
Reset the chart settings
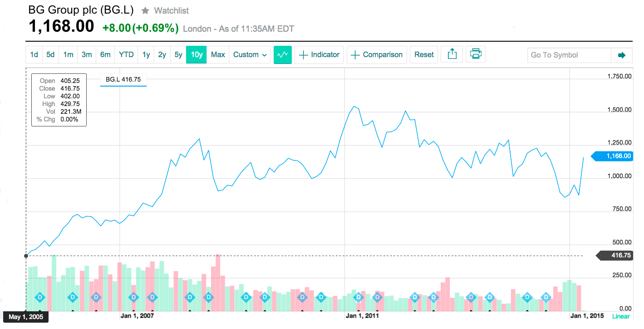pyautogui.click(x=424, y=55)
